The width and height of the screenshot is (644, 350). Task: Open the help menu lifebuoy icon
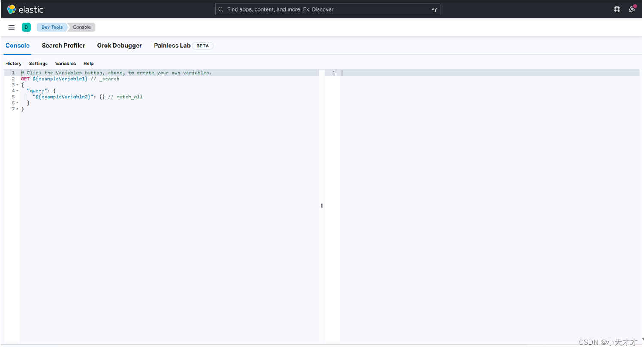[x=617, y=9]
